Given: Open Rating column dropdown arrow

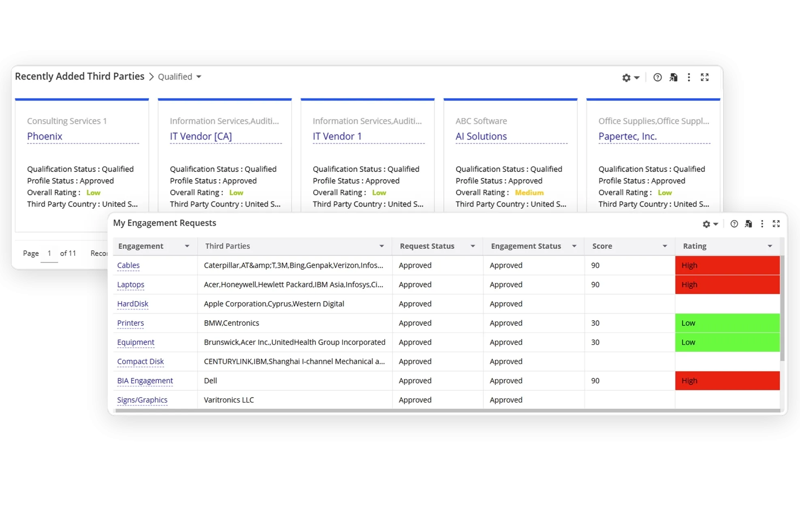Looking at the screenshot, I should pos(770,246).
